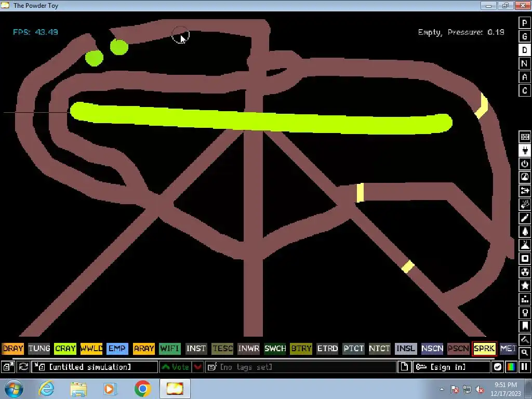Toggle the C console option

coord(525,90)
